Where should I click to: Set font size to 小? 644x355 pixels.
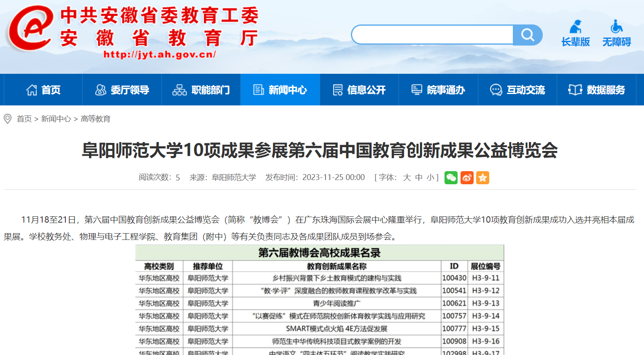[430, 177]
